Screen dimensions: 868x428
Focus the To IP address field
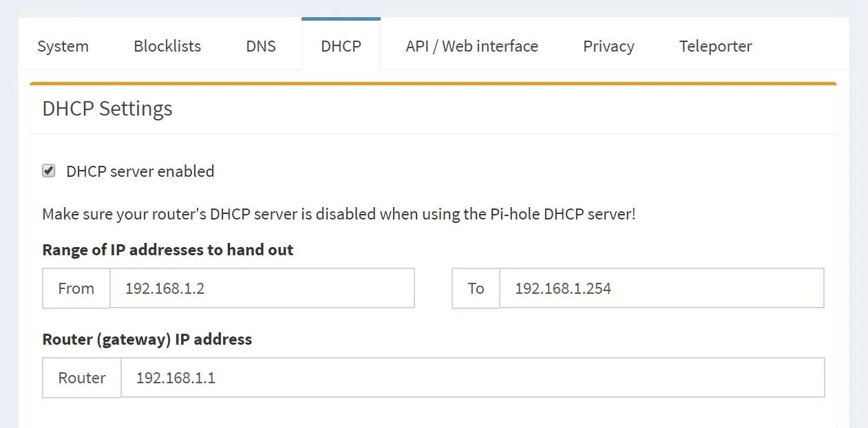click(x=661, y=288)
